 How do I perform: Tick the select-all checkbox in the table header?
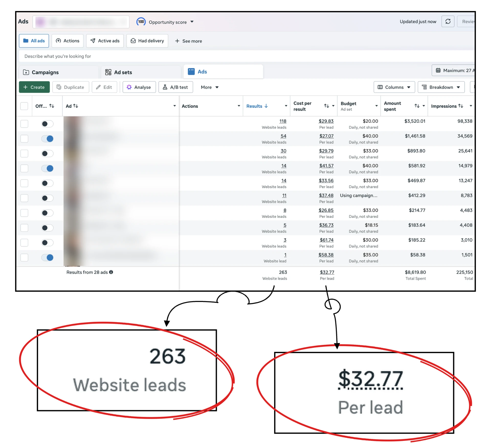click(24, 106)
